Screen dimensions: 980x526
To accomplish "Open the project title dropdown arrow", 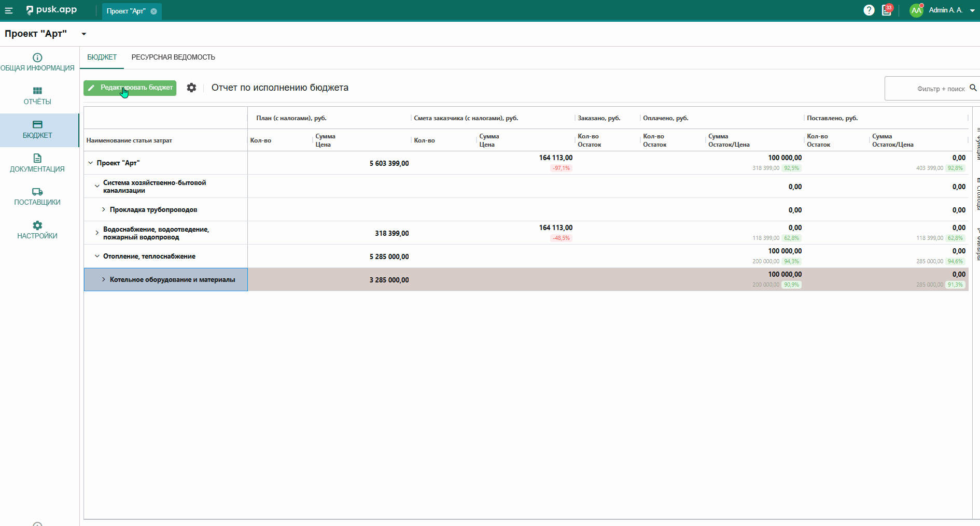I will [x=83, y=34].
